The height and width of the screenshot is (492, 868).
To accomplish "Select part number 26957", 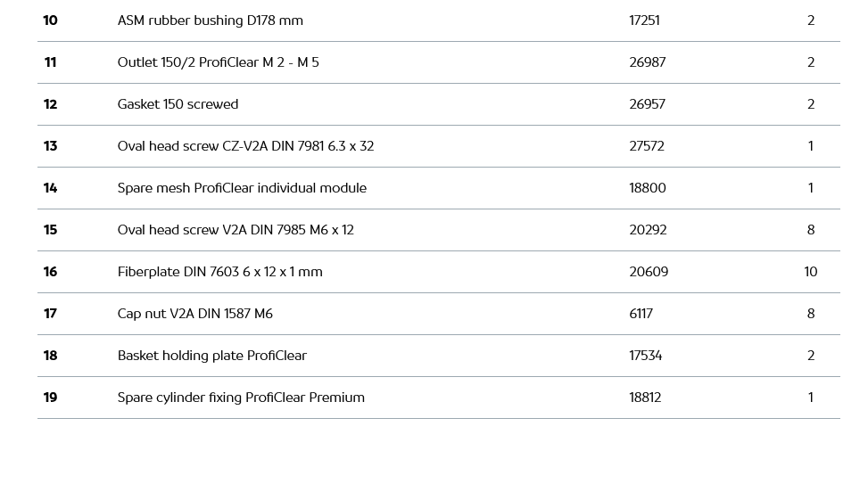I will coord(647,104).
